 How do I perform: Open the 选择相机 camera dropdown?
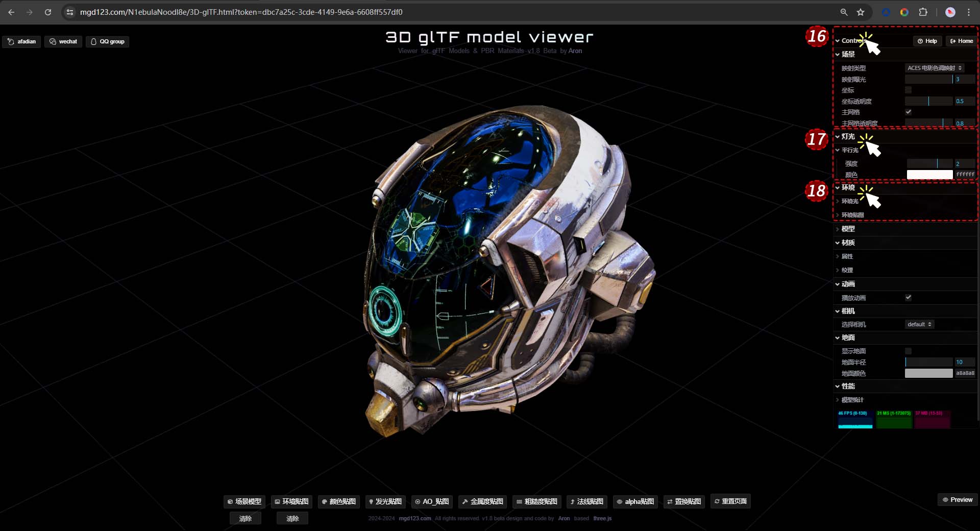(919, 324)
